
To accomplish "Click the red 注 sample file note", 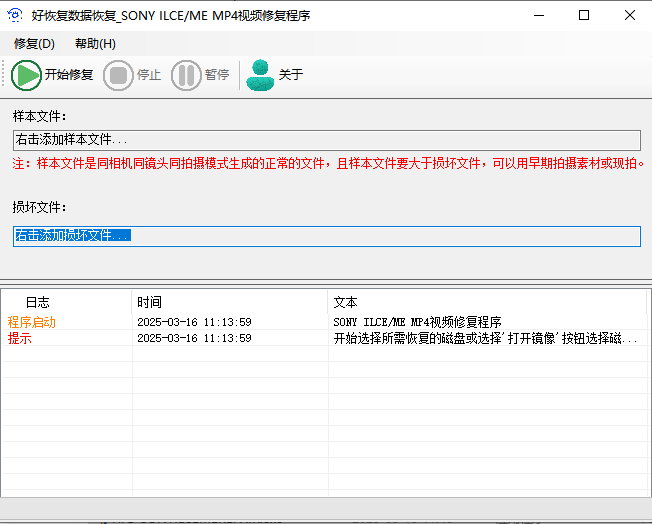I will pyautogui.click(x=328, y=163).
